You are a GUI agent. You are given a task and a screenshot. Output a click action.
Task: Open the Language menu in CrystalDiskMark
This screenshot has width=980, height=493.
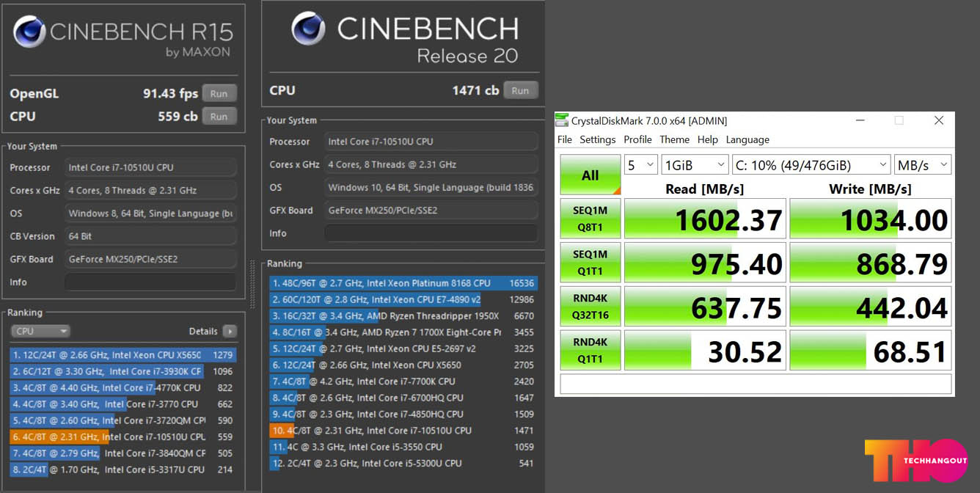coord(747,139)
